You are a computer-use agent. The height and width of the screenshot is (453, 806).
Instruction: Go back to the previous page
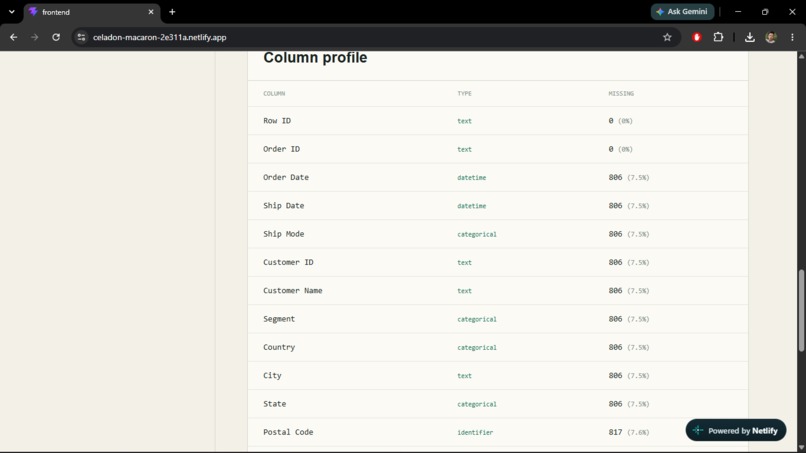pos(14,37)
